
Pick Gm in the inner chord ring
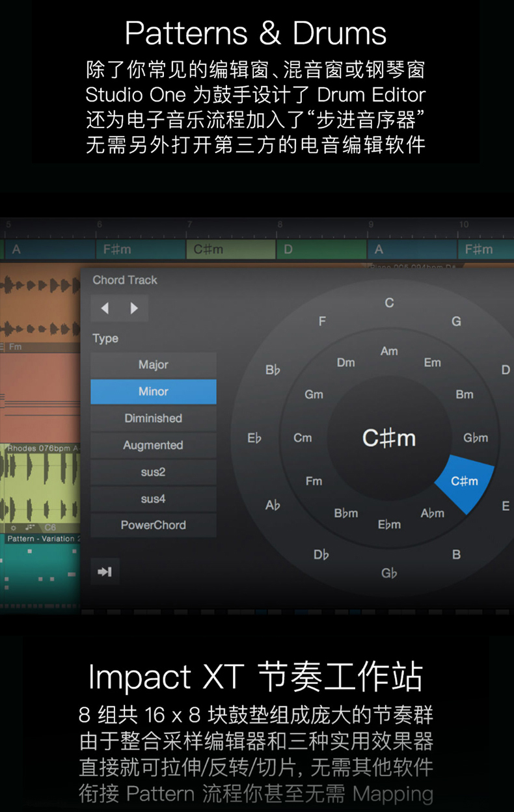point(314,394)
